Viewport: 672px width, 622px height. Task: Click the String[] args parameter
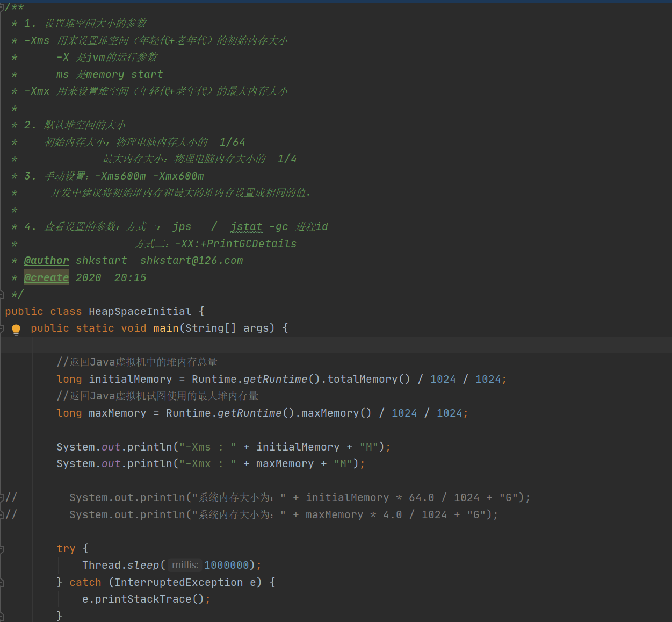pos(230,328)
